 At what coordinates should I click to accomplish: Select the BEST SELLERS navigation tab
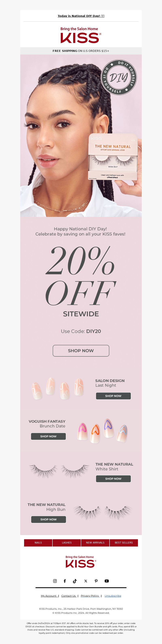pos(124,542)
